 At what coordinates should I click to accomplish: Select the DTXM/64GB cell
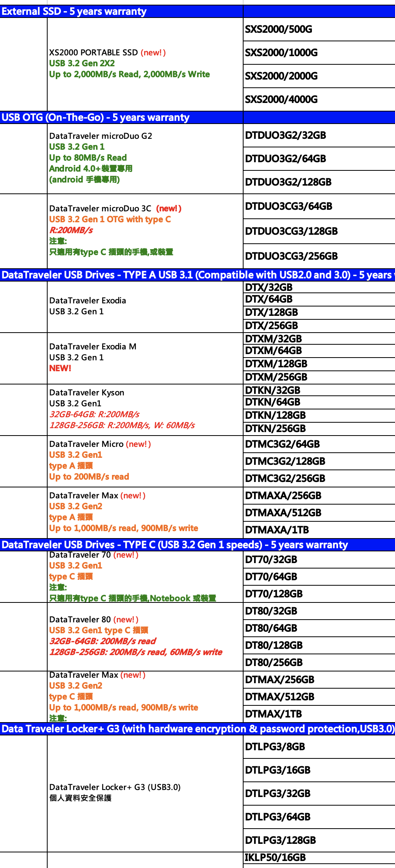click(x=319, y=351)
